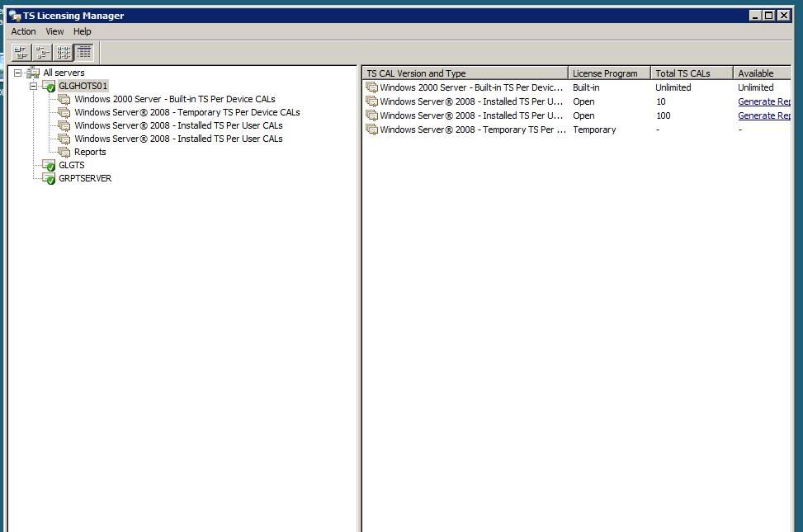This screenshot has height=532, width=803.
Task: Click list icon for Temporary TS Per row
Action: 372,130
